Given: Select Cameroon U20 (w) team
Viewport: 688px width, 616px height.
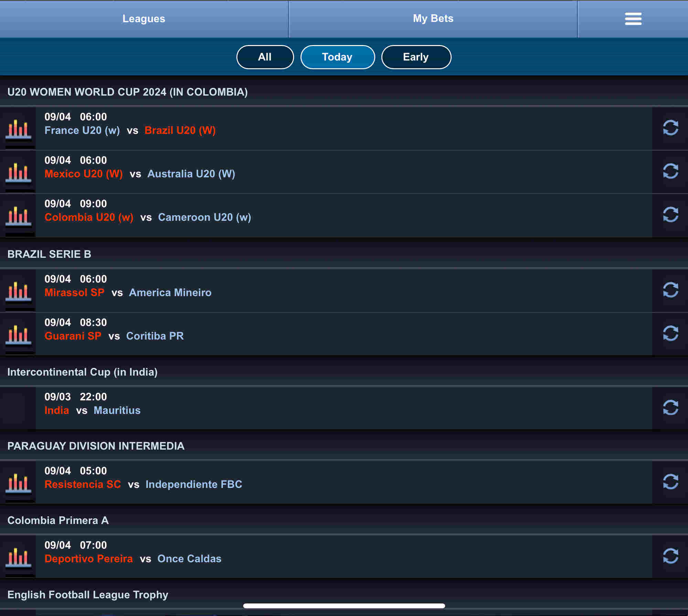Looking at the screenshot, I should pos(204,218).
